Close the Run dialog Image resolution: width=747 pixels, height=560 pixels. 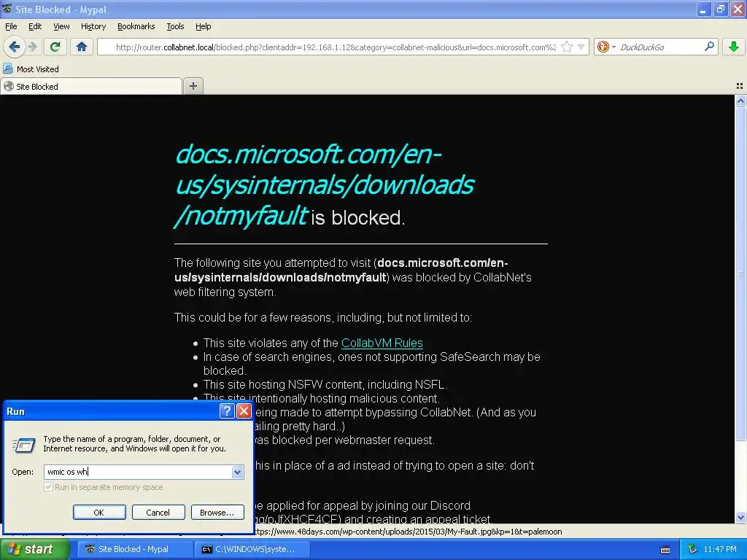tap(244, 411)
